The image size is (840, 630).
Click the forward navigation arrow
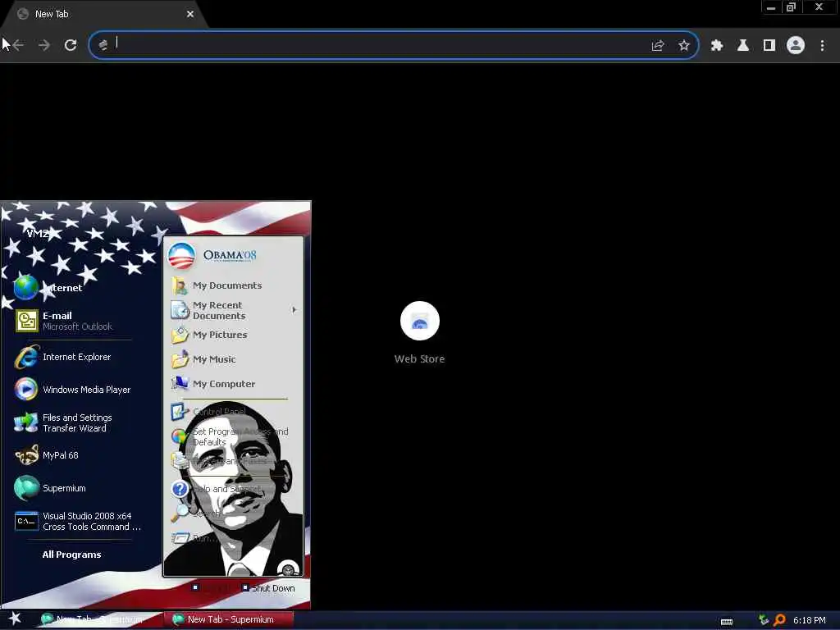point(44,46)
